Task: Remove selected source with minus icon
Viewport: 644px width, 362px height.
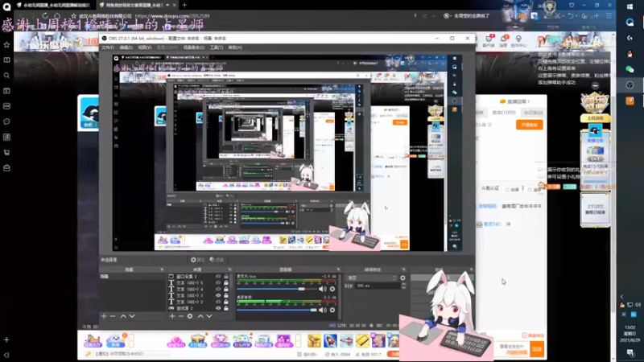Action: 180,316
